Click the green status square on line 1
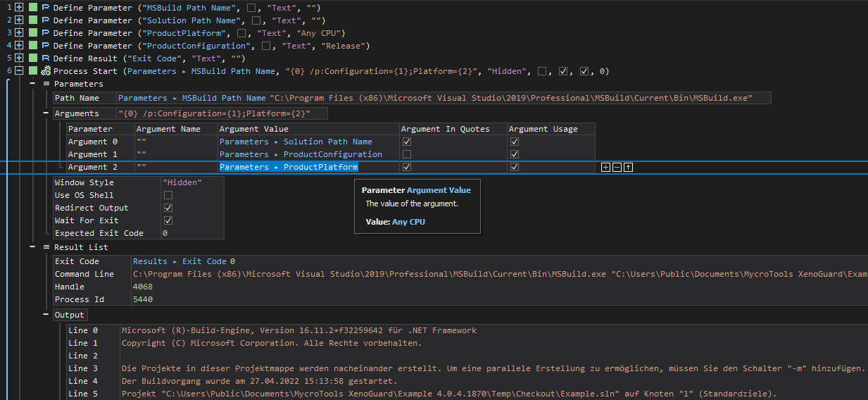868x400 pixels. tap(32, 8)
